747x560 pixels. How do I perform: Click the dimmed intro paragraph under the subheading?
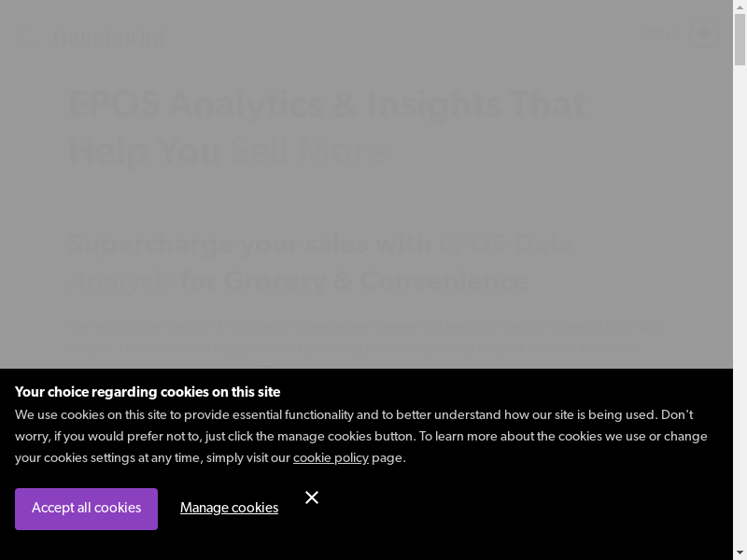(364, 338)
